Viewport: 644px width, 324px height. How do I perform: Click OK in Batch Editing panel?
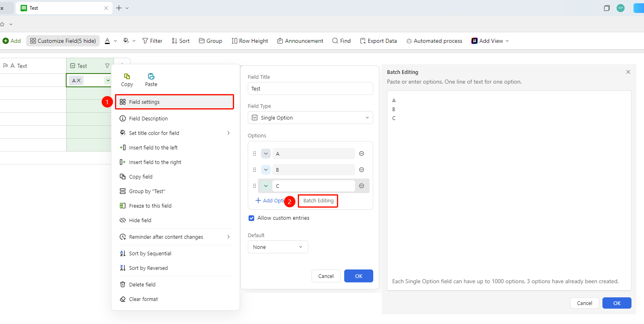(x=617, y=303)
